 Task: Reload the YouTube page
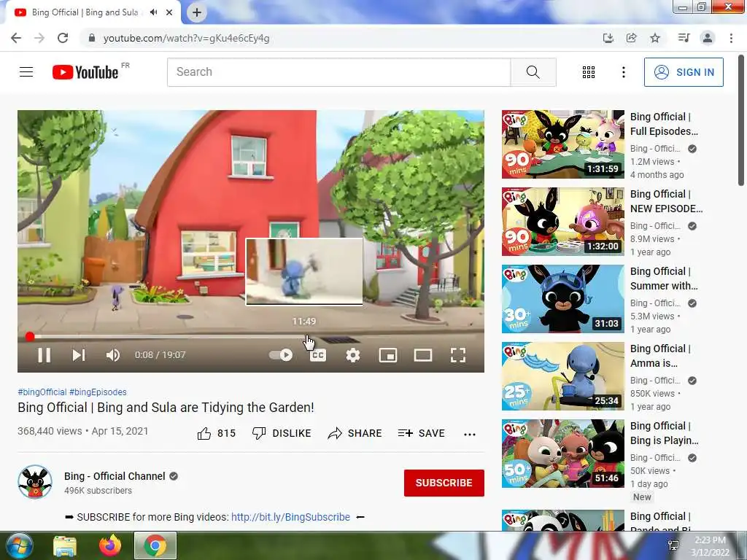coord(63,38)
